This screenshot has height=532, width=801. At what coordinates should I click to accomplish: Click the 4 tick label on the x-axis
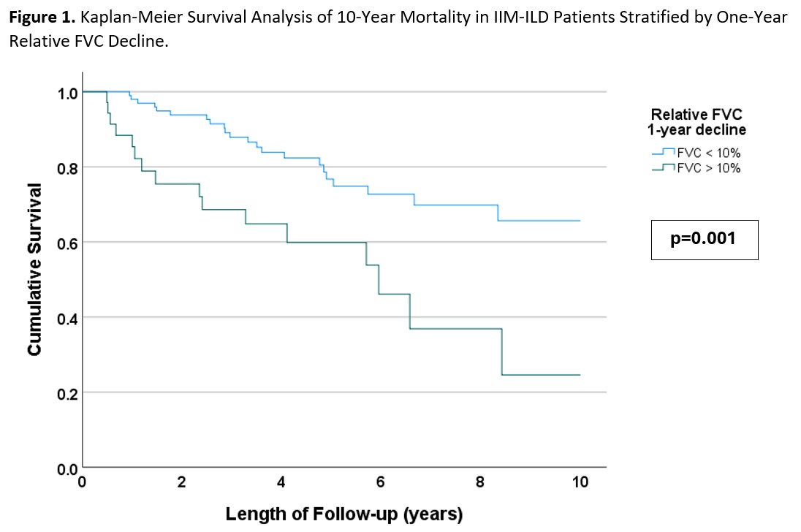pyautogui.click(x=281, y=482)
